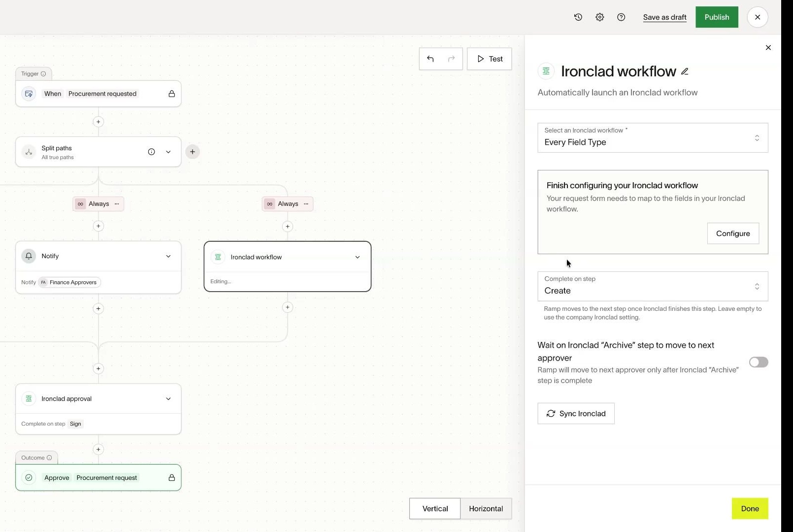Click Done in side panel
793x532 pixels.
(750, 508)
